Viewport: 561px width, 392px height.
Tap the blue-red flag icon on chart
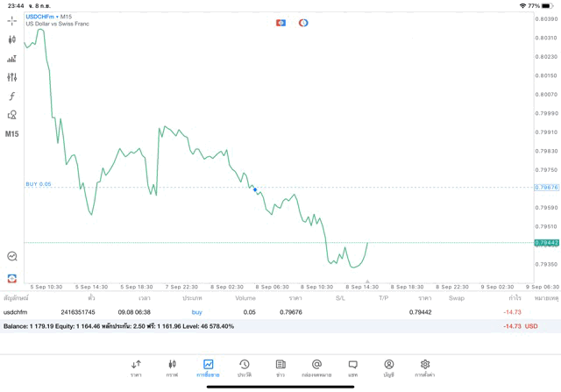click(280, 23)
